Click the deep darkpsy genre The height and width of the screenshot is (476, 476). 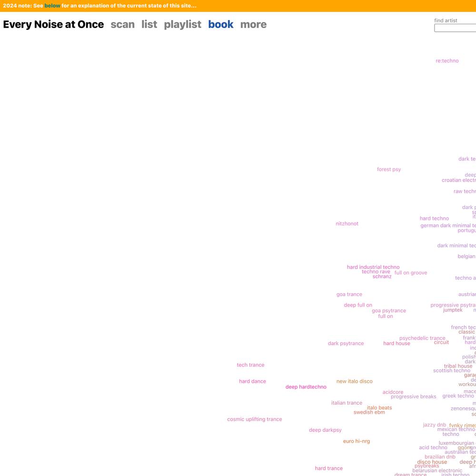[x=325, y=430]
